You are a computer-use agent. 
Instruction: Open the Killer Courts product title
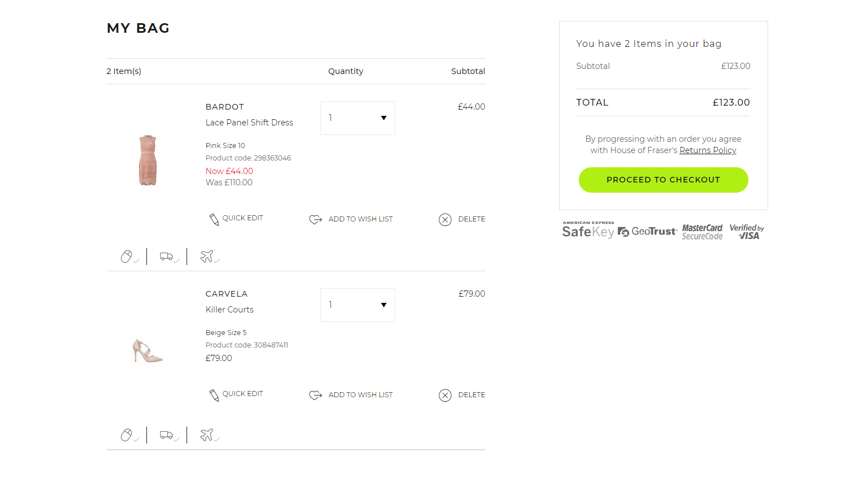coord(230,310)
